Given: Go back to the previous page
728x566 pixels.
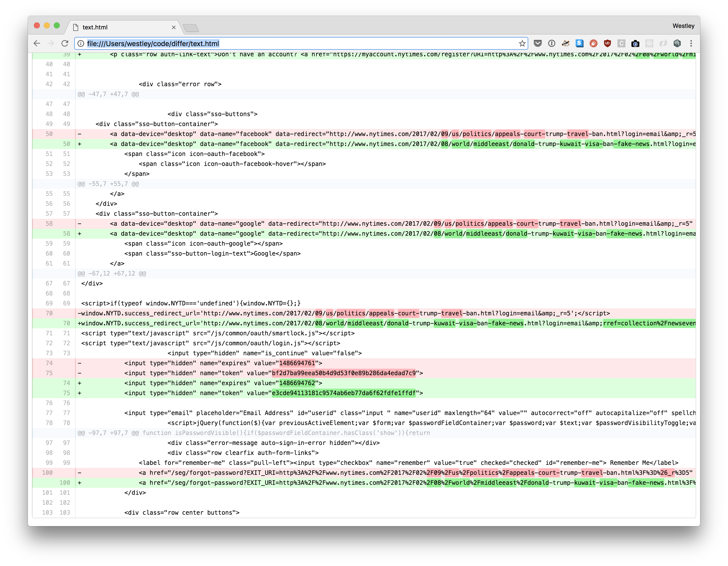Looking at the screenshot, I should pyautogui.click(x=37, y=43).
